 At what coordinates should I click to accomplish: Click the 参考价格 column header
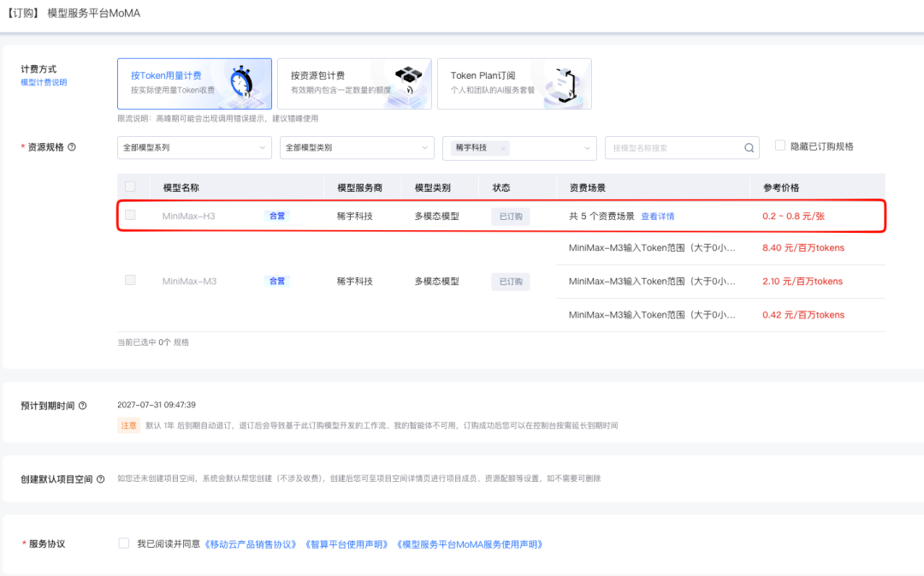(x=781, y=187)
